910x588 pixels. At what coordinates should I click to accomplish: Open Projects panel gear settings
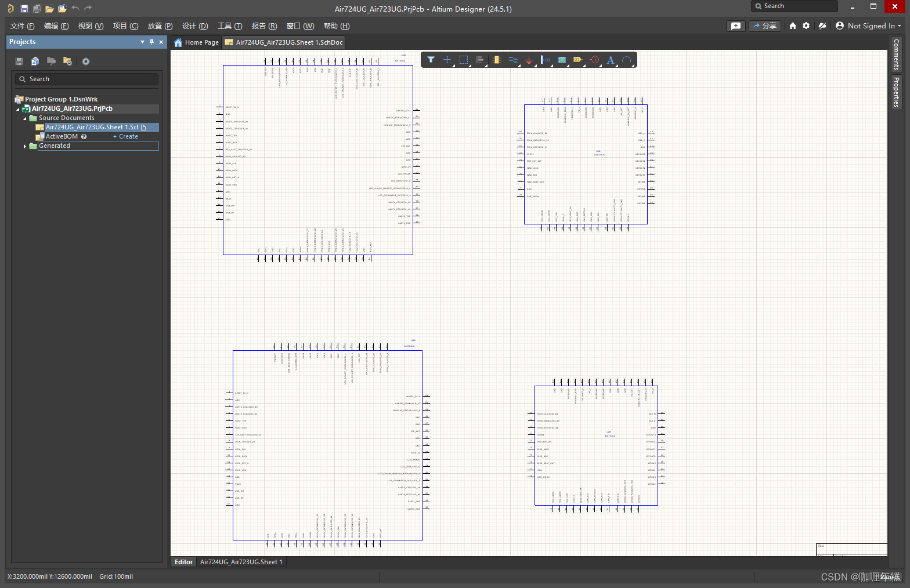[x=86, y=61]
